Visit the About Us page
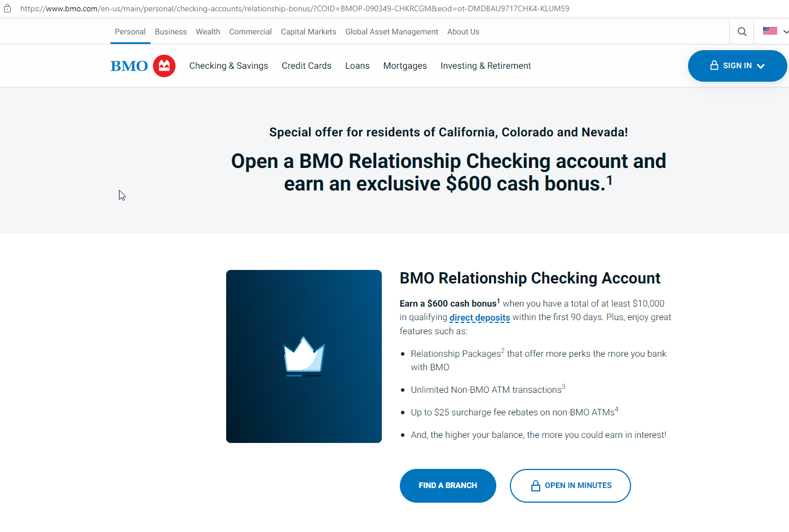 pos(463,32)
